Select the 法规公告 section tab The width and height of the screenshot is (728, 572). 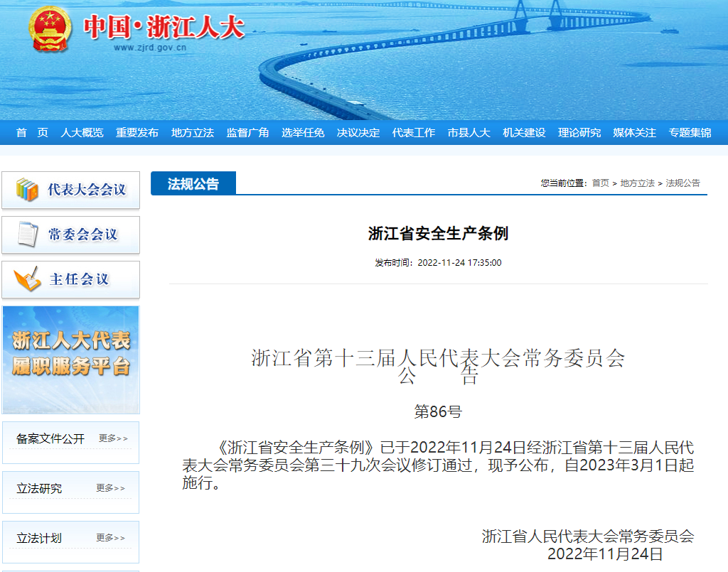tap(193, 184)
